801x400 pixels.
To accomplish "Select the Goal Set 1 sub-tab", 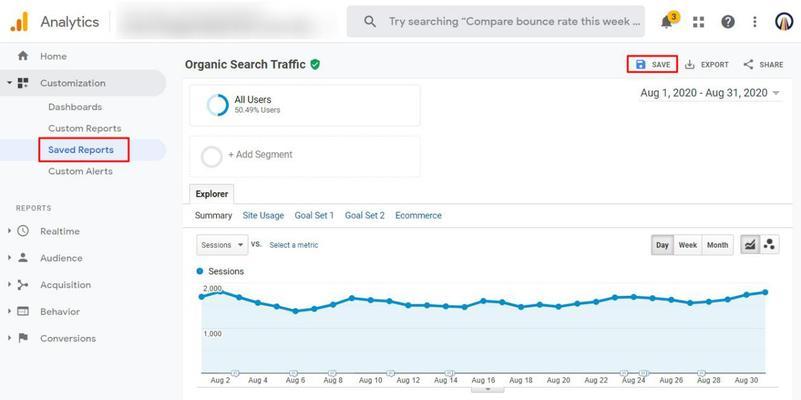I will pyautogui.click(x=314, y=216).
